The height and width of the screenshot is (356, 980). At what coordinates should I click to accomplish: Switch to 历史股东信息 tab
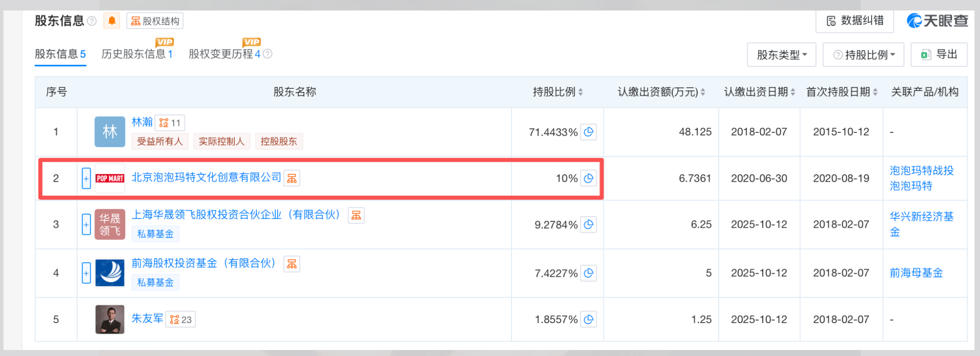(x=137, y=54)
